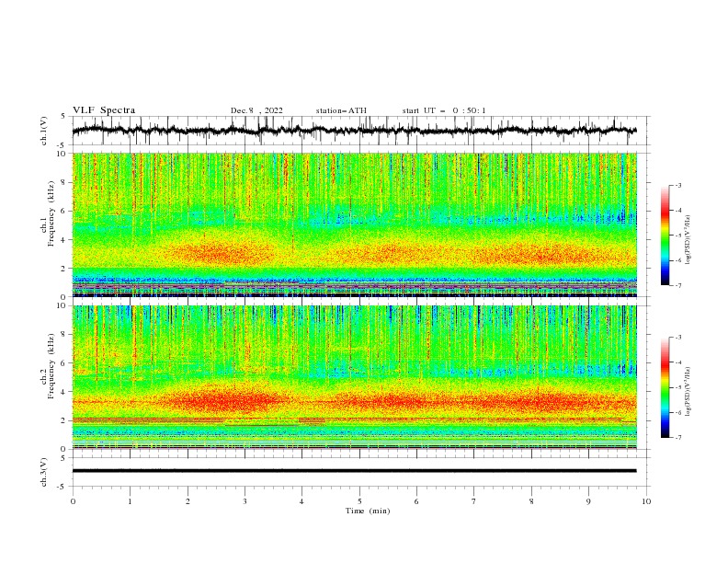Click the "ch.1(V)" axis label
Viewport: 728px width, 563px height.
pos(44,131)
